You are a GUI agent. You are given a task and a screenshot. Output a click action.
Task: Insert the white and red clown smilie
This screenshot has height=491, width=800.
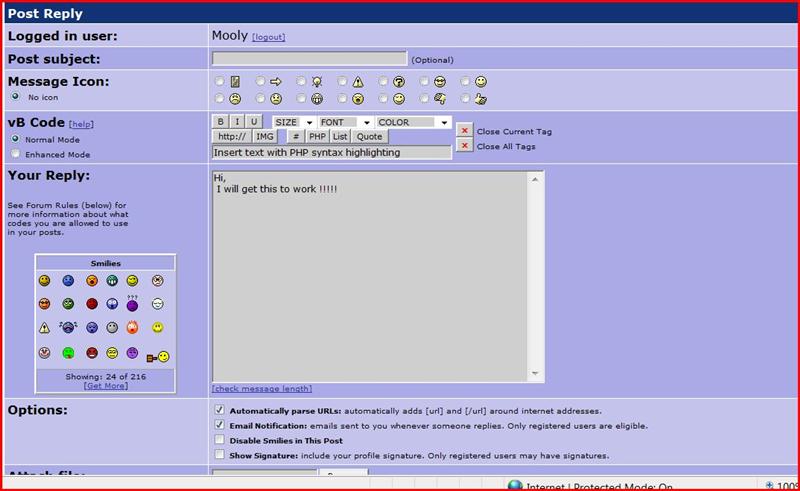point(45,353)
